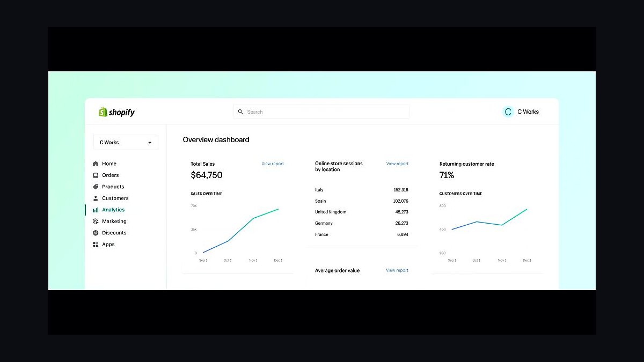Click the Products tag icon
644x362 pixels.
point(96,187)
